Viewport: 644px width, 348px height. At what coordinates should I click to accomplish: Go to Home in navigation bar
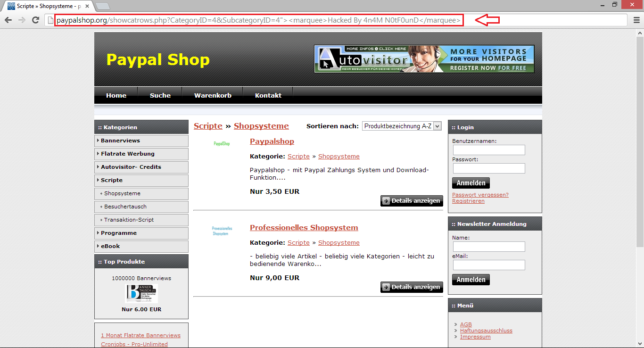pyautogui.click(x=116, y=95)
